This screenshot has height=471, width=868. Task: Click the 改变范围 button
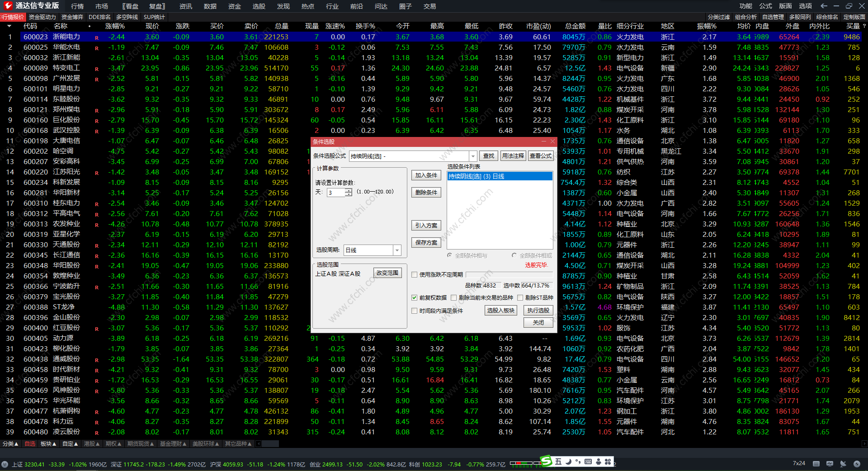[x=387, y=273]
